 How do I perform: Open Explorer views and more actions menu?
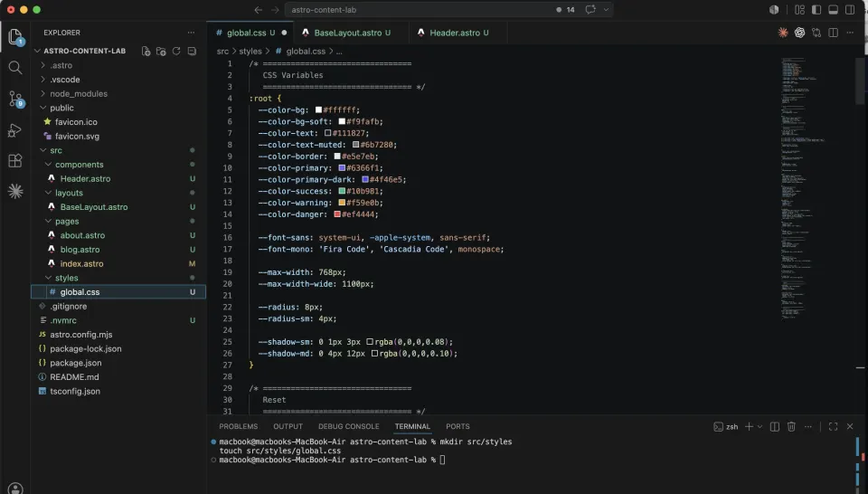tap(191, 33)
